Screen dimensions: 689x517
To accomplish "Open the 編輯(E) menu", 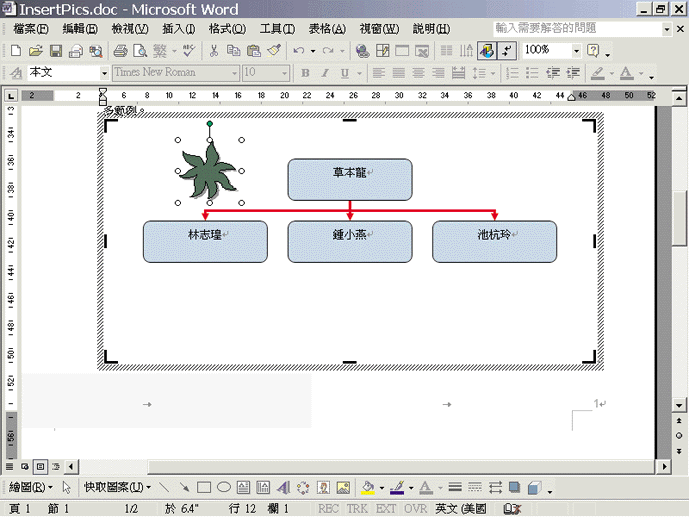I will click(x=80, y=29).
